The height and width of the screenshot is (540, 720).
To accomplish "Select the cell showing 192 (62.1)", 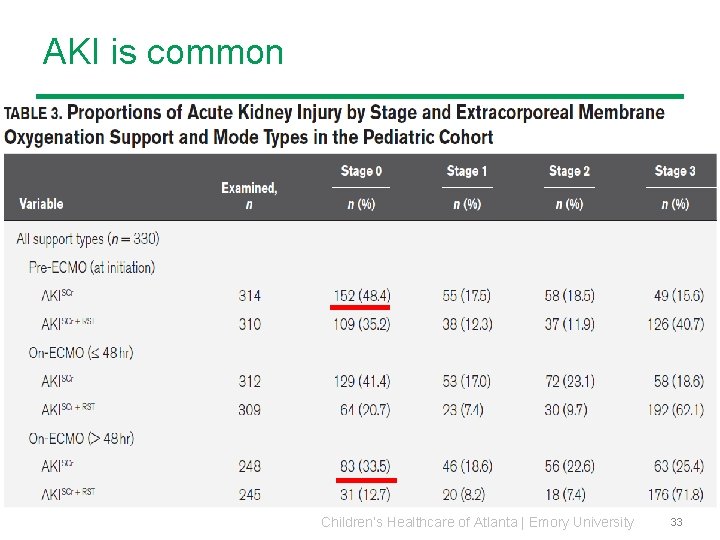I will (x=675, y=409).
